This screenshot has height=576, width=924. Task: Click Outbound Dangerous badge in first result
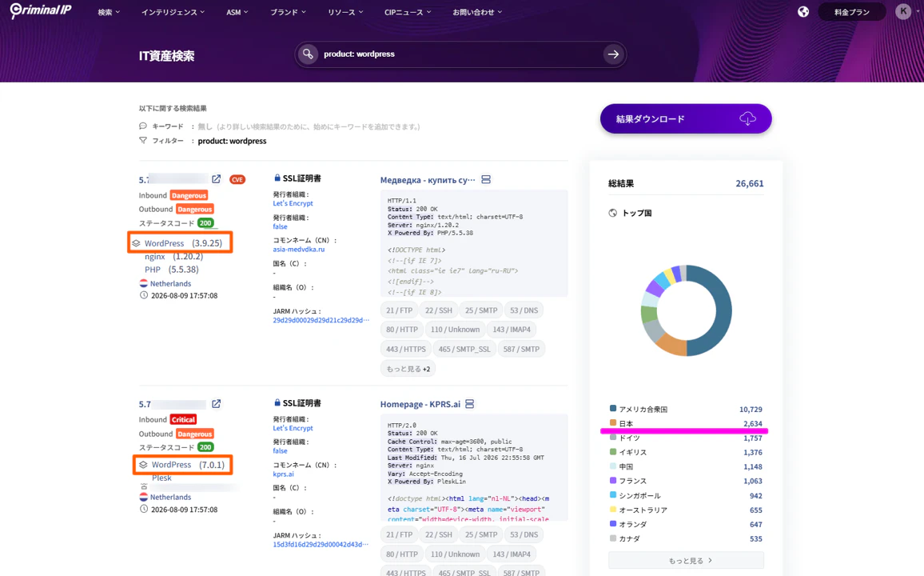click(194, 210)
